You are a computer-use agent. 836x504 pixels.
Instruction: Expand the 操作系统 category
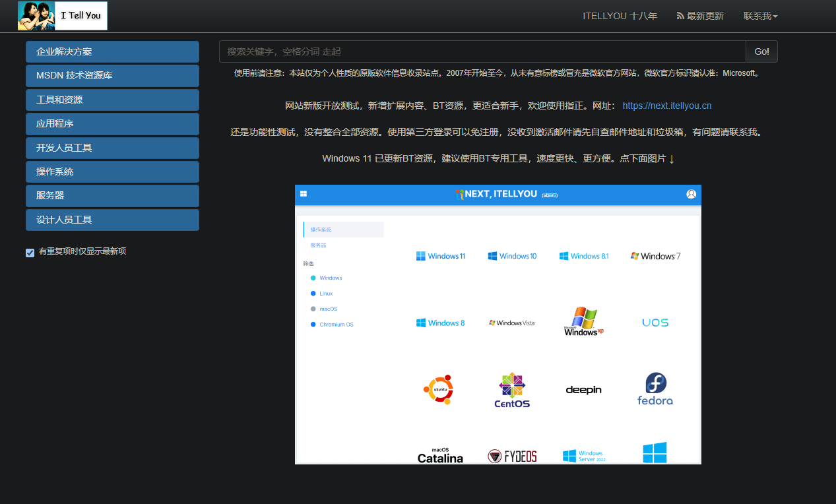tap(112, 172)
